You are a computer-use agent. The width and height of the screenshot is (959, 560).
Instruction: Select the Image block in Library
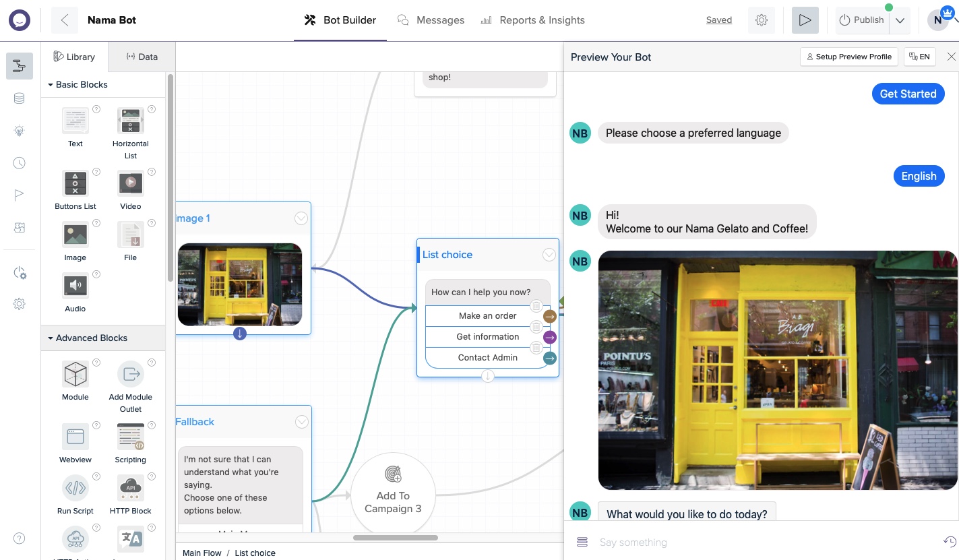click(x=75, y=242)
